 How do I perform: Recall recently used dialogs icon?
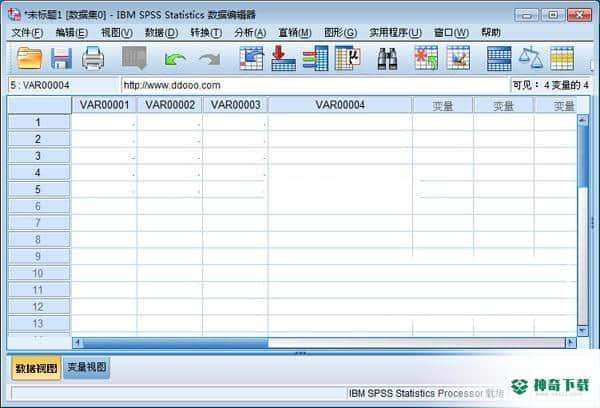click(x=134, y=58)
